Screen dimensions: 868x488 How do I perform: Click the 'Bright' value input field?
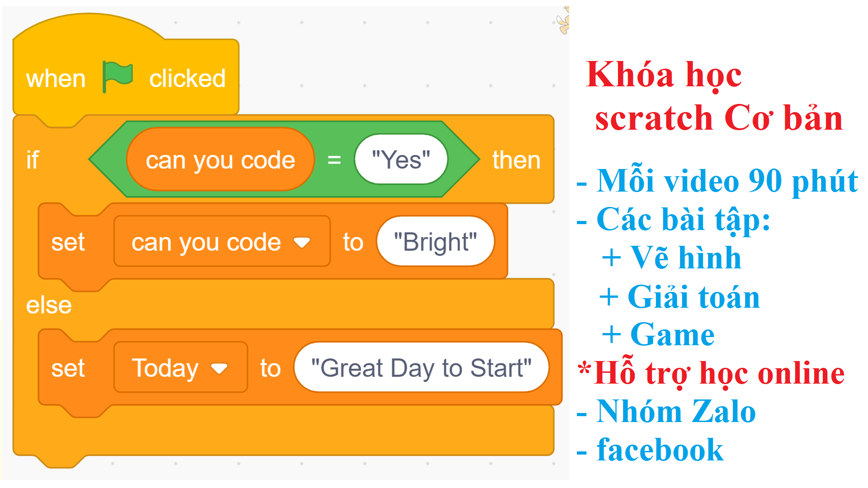pyautogui.click(x=435, y=241)
